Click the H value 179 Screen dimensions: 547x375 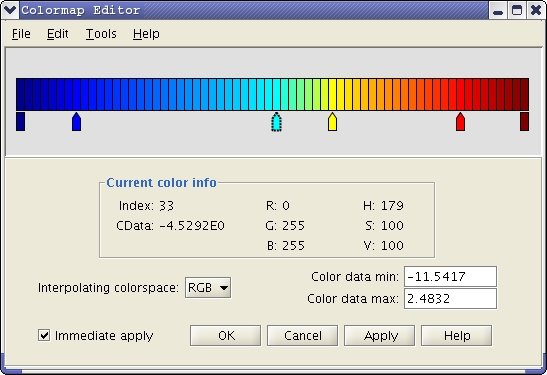pos(392,206)
